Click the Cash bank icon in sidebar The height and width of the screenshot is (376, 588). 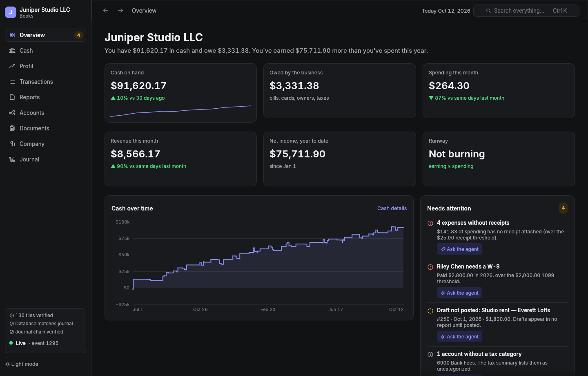(x=12, y=51)
